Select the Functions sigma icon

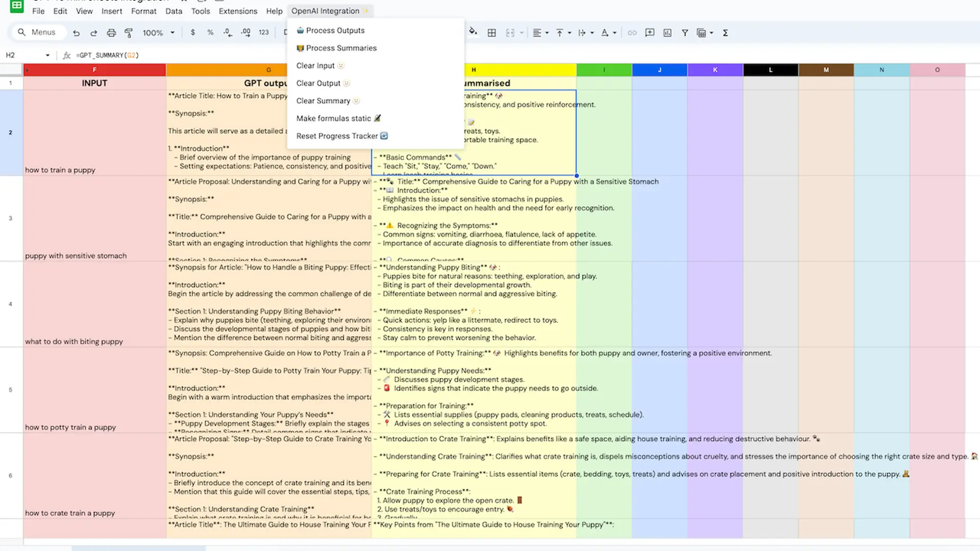725,32
